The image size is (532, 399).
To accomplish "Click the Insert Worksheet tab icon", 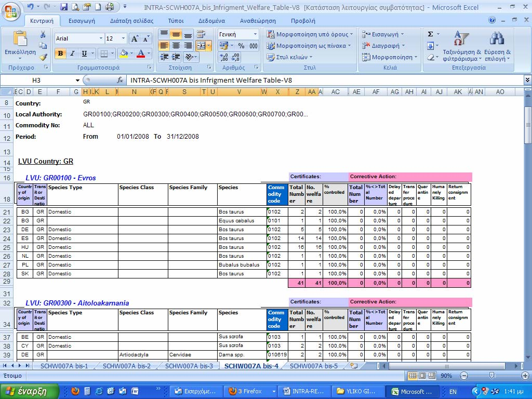I will pos(353,366).
